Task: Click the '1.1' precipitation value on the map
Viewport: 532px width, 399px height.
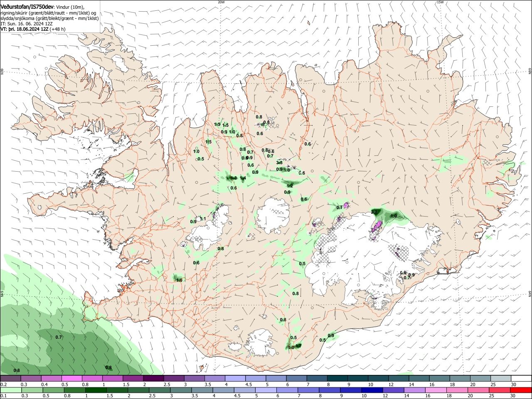Action: pyautogui.click(x=203, y=219)
